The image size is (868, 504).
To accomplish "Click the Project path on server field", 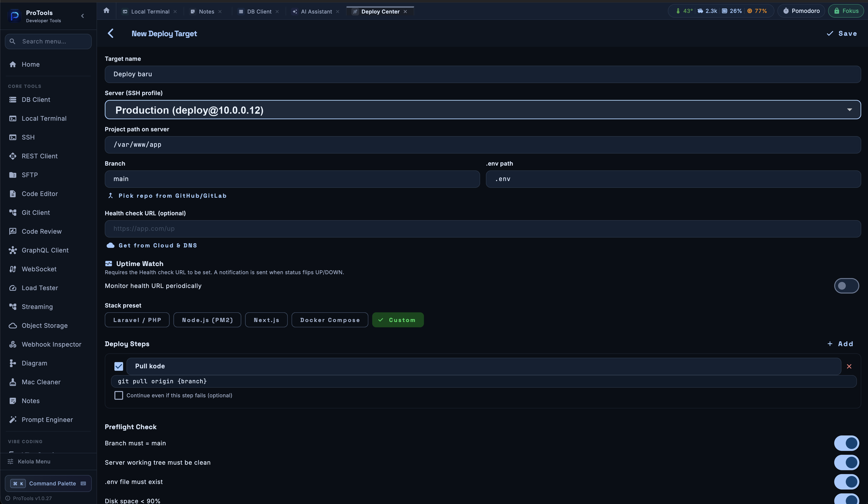I will (482, 145).
